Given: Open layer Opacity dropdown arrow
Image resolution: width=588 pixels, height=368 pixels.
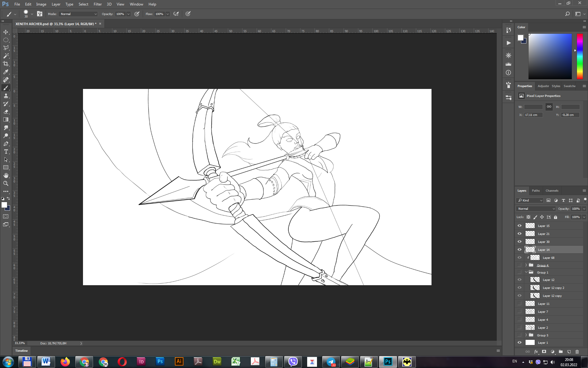Looking at the screenshot, I should click(x=584, y=209).
